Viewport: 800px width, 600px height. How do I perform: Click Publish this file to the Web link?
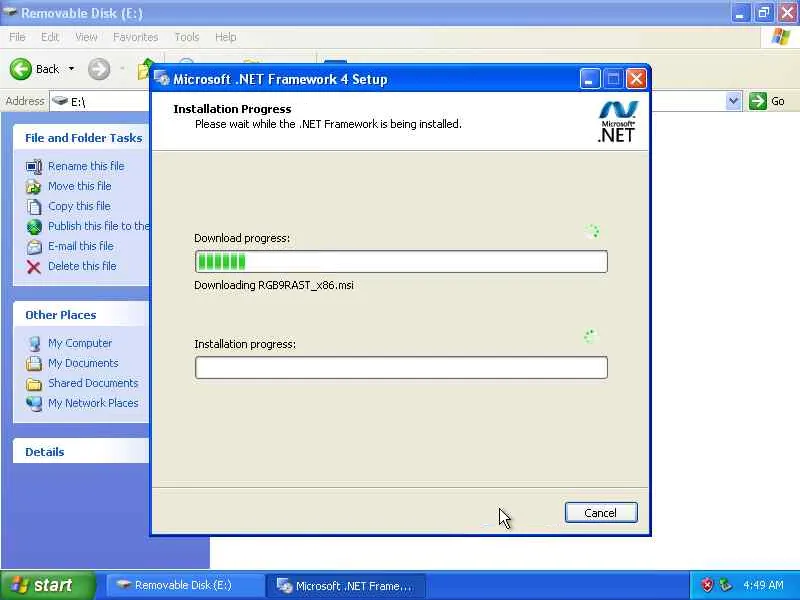pyautogui.click(x=98, y=226)
